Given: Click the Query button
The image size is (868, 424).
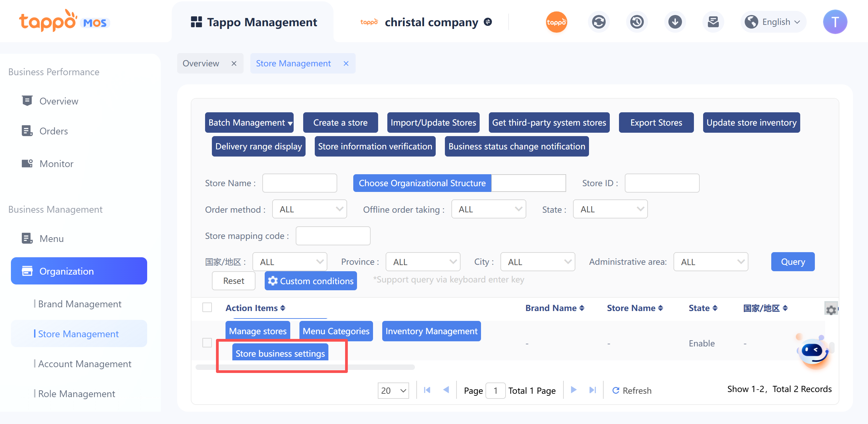Looking at the screenshot, I should click(x=793, y=262).
